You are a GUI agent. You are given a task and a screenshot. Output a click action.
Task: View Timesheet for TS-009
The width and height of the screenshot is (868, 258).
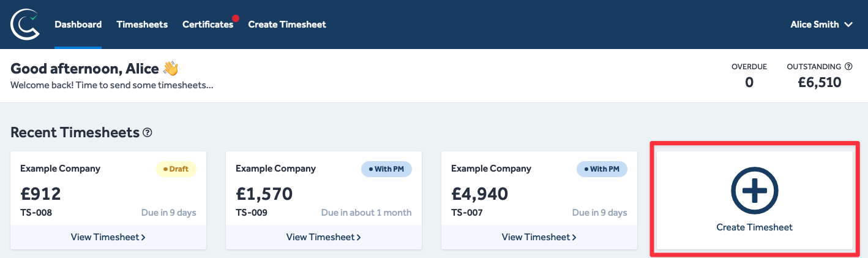tap(324, 237)
